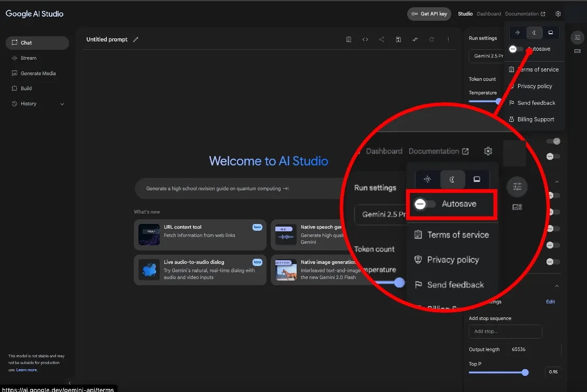Viewport: 587px width, 392px height.
Task: Open the Gemini 2.5 Pro model dropdown
Action: click(x=487, y=56)
